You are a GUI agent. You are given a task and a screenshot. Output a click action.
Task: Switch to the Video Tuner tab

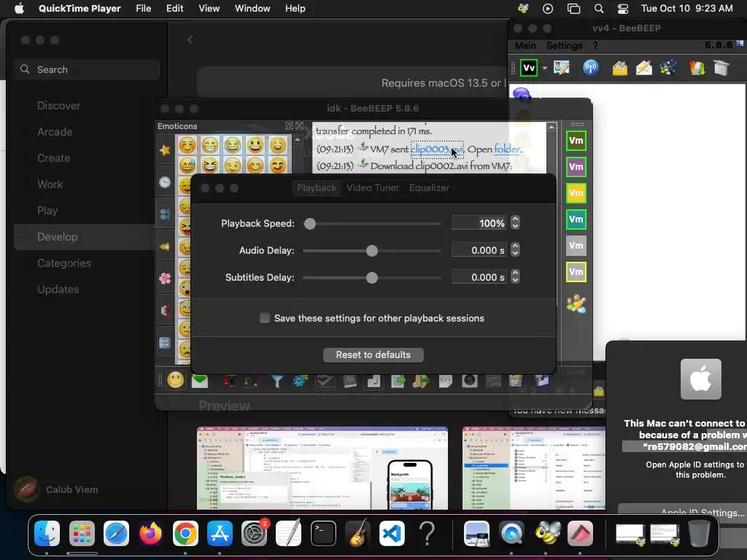373,188
